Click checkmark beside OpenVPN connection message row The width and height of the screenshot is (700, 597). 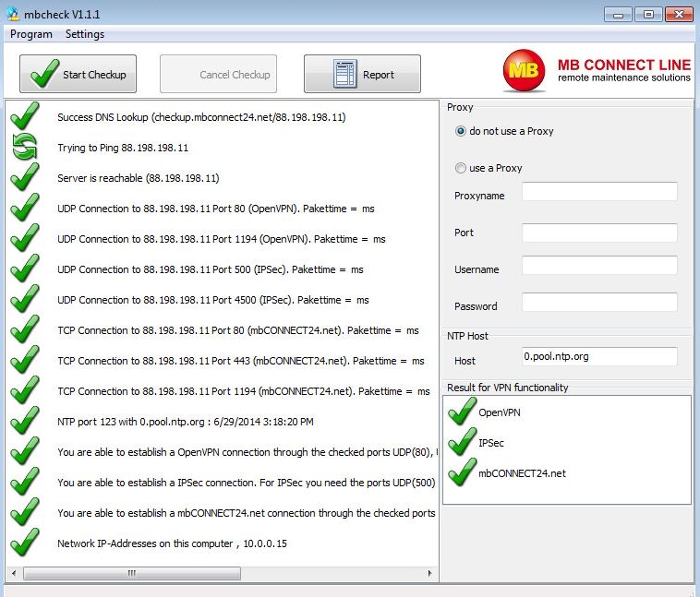(x=26, y=450)
